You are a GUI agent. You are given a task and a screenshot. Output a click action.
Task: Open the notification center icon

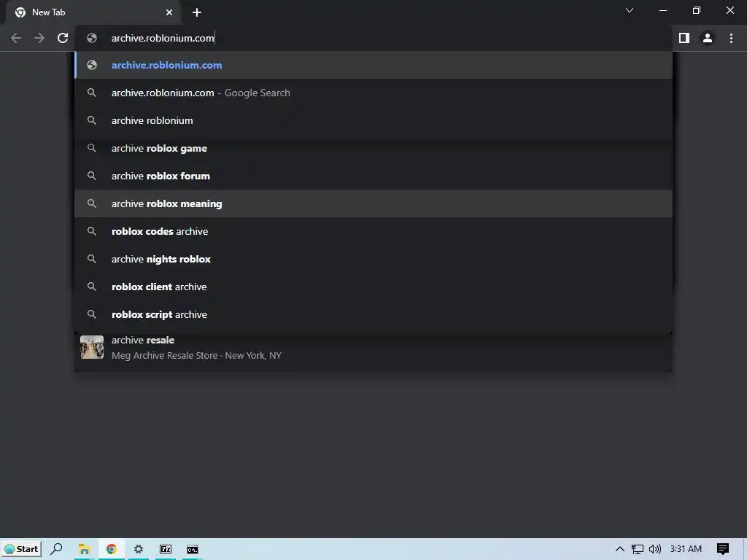click(x=723, y=549)
